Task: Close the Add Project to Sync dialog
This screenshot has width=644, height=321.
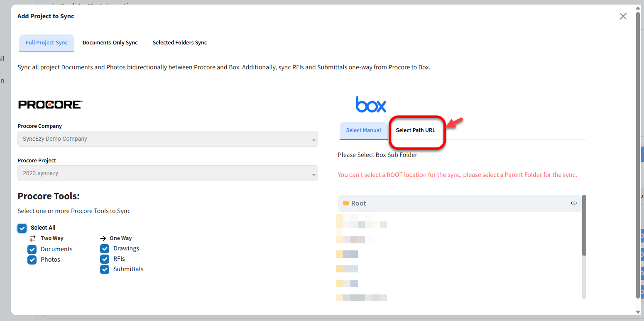Action: (623, 16)
